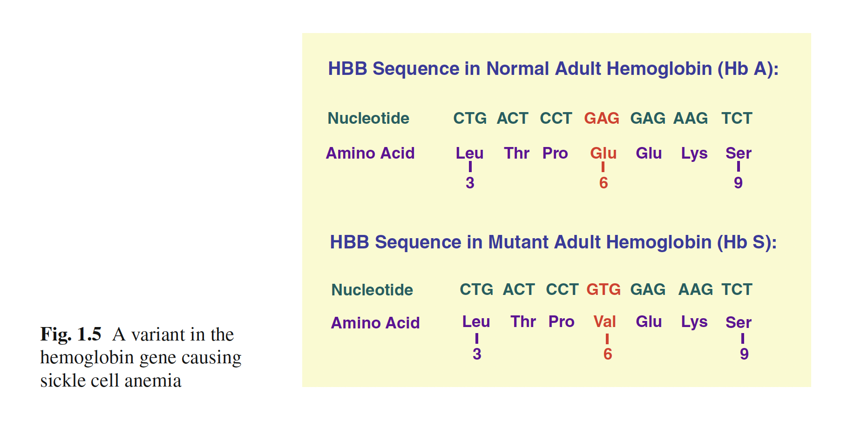Select the Thr amino acid in the Hb A row
This screenshot has height=441, width=868.
[516, 153]
